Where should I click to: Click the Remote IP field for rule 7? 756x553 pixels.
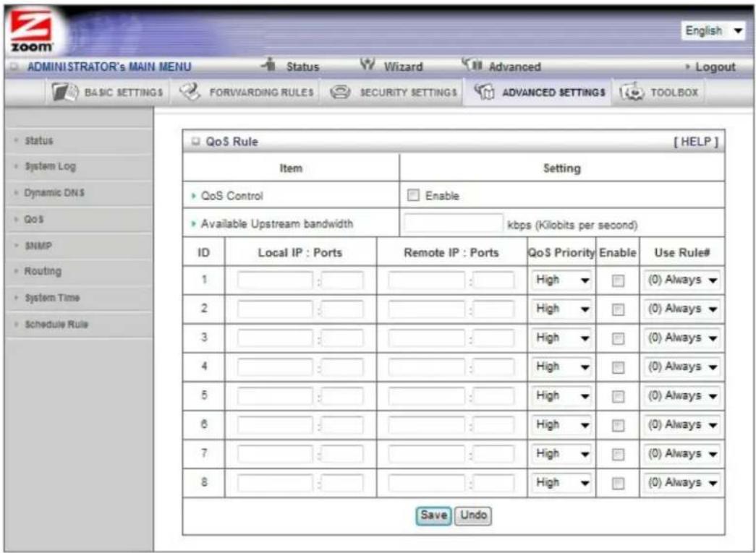[426, 454]
